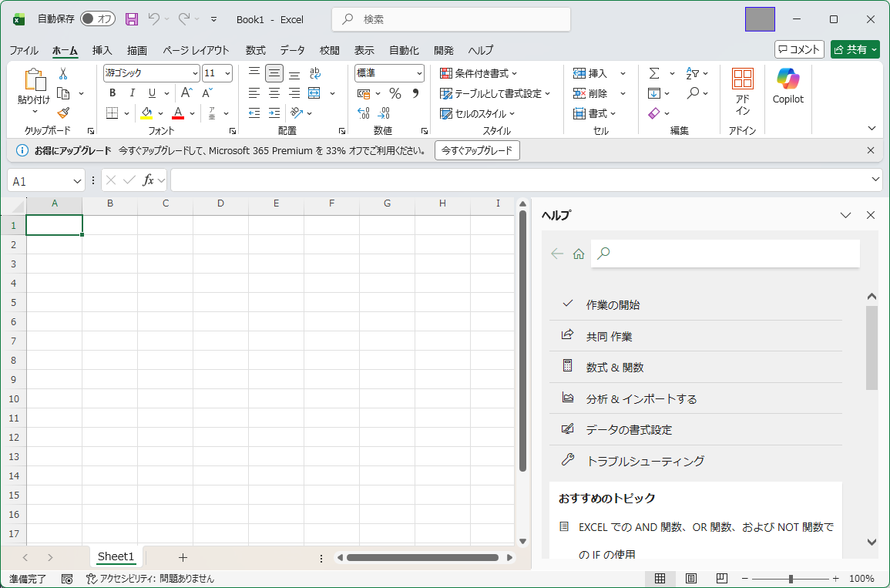Viewport: 890px width, 588px height.
Task: Switch to the 挿入 tab
Action: tap(102, 50)
